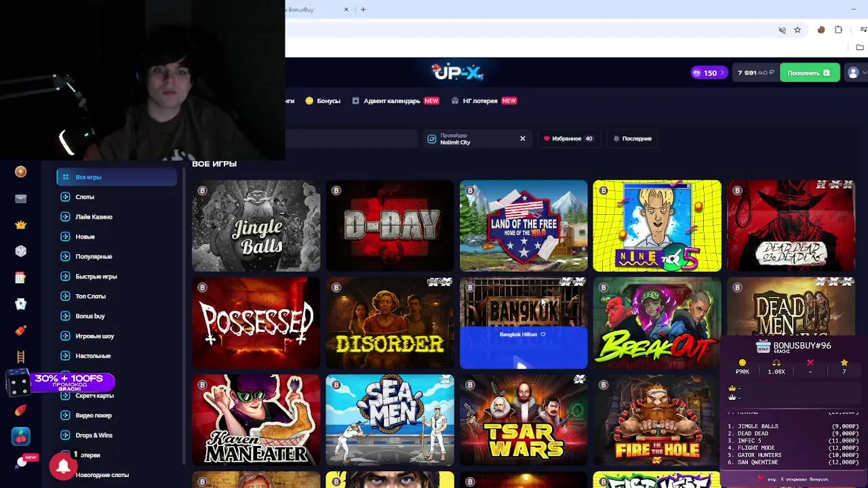Select Быстрые игры category
The height and width of the screenshot is (488, 868).
117,277
